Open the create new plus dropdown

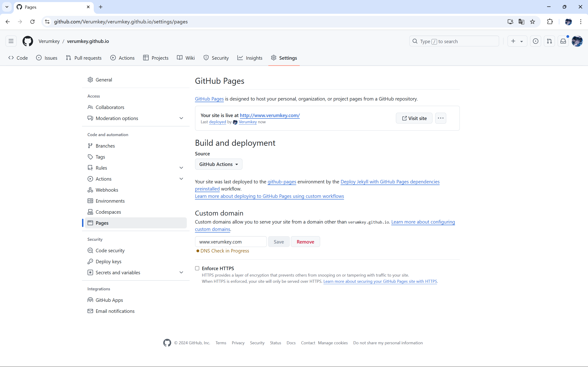[x=517, y=41]
